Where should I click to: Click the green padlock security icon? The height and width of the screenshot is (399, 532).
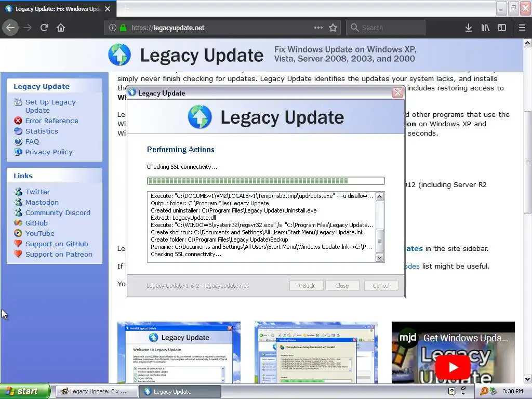123,28
